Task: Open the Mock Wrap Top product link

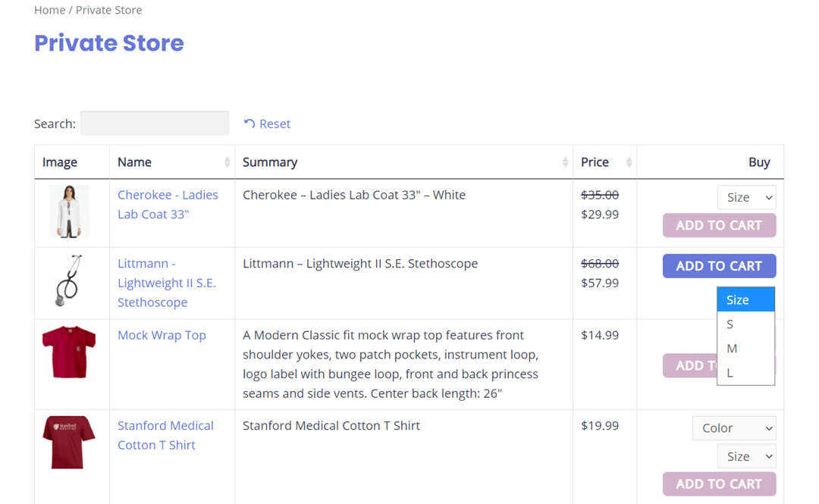Action: click(x=162, y=335)
